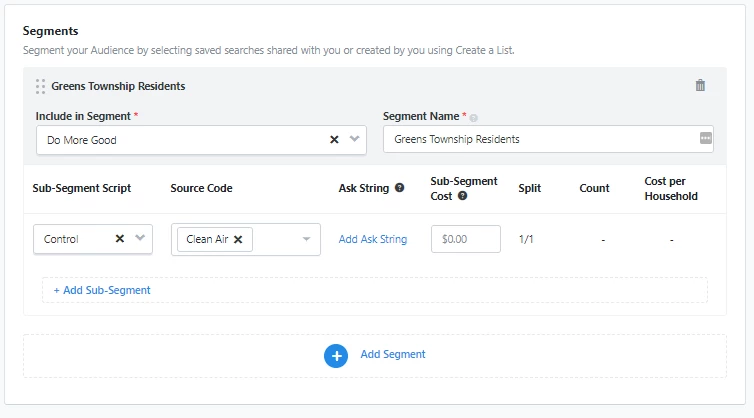Click the Add Segment text

(x=393, y=355)
